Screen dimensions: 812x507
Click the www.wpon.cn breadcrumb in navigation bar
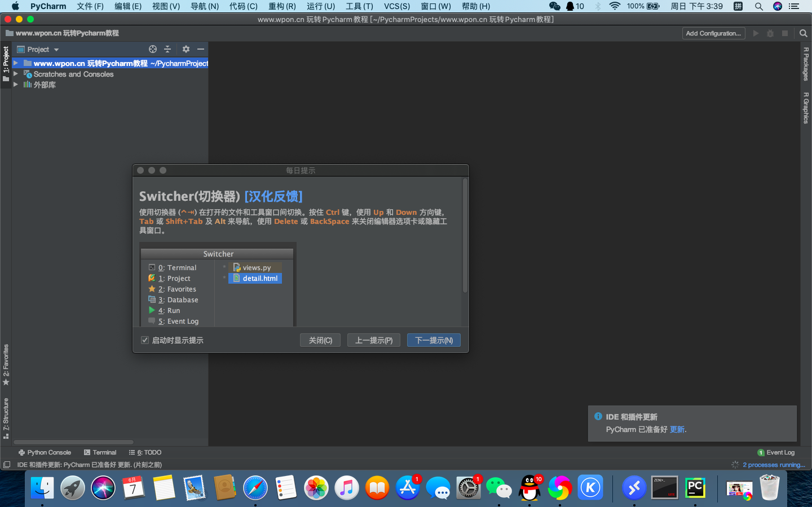tap(62, 33)
